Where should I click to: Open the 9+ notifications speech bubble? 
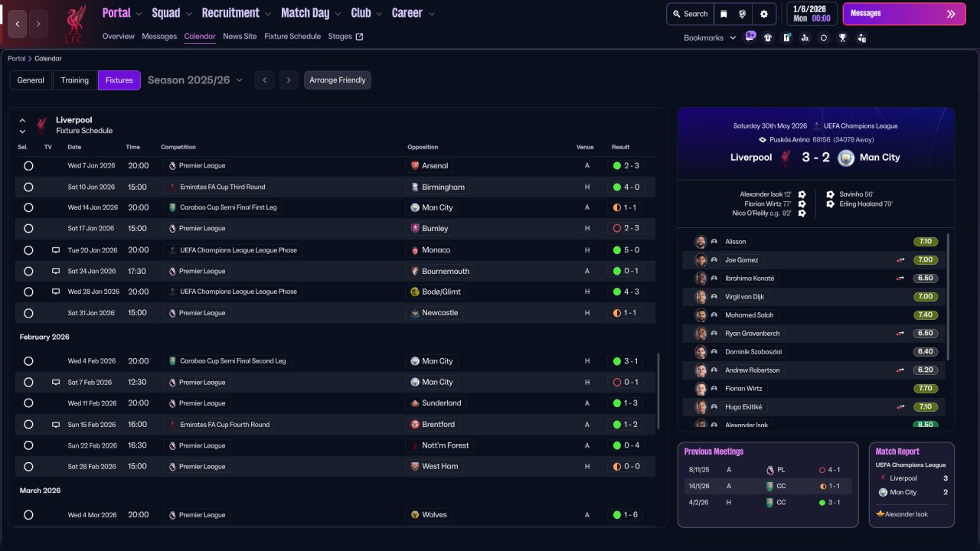[750, 37]
